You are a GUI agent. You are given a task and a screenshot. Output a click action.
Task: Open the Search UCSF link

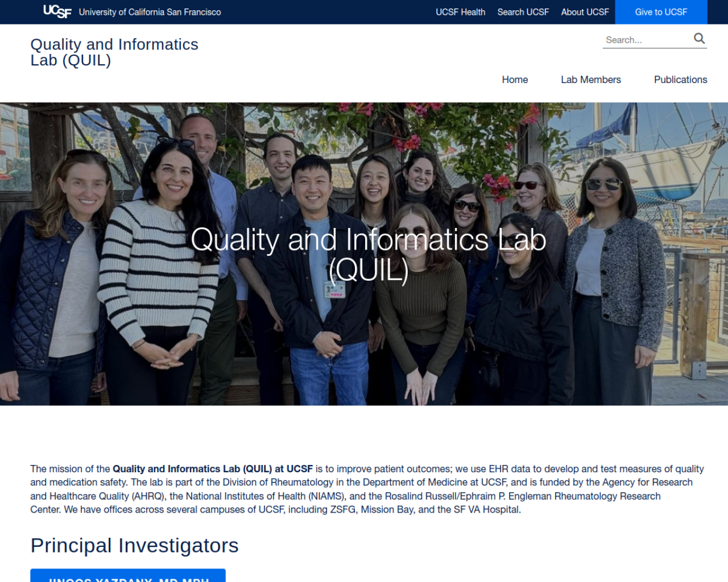click(x=523, y=12)
